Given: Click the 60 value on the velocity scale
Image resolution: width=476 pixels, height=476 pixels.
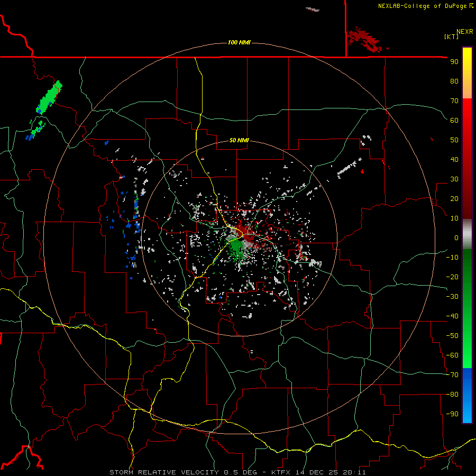Looking at the screenshot, I should (x=454, y=121).
